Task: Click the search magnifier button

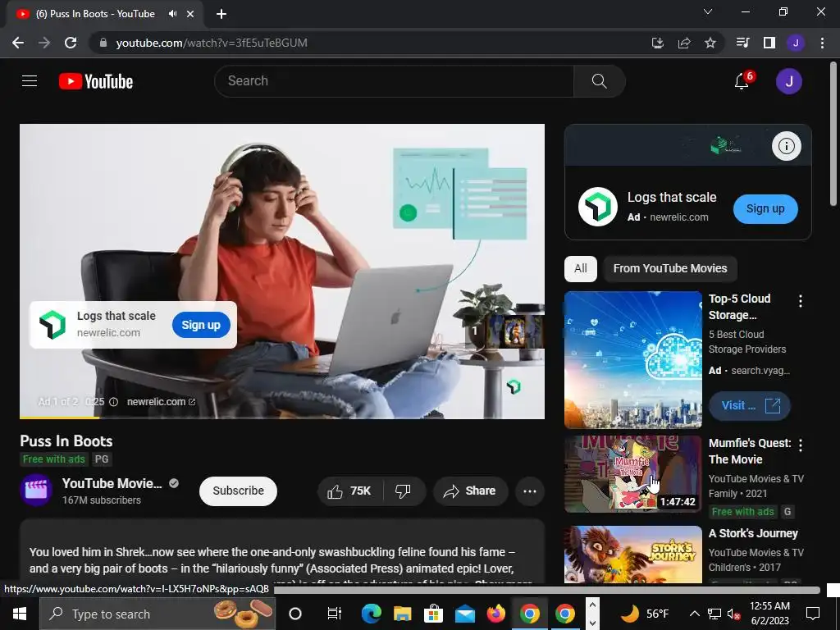Action: [x=599, y=81]
